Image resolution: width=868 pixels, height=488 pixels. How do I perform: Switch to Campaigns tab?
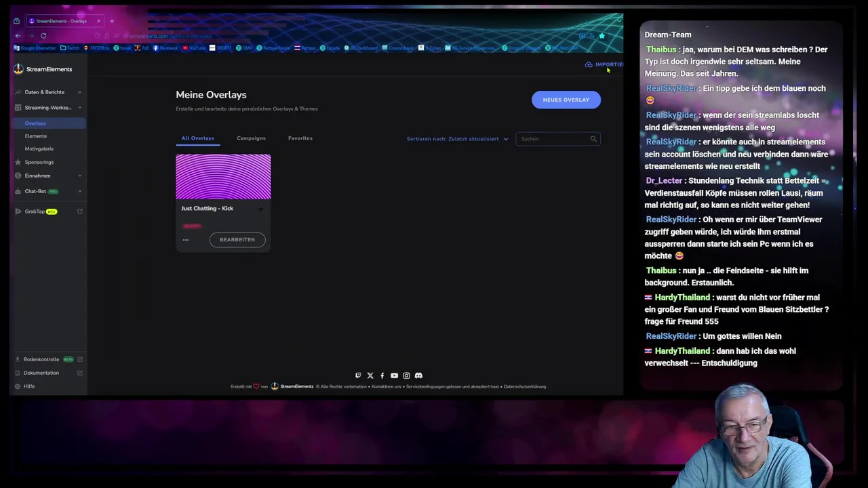point(251,138)
